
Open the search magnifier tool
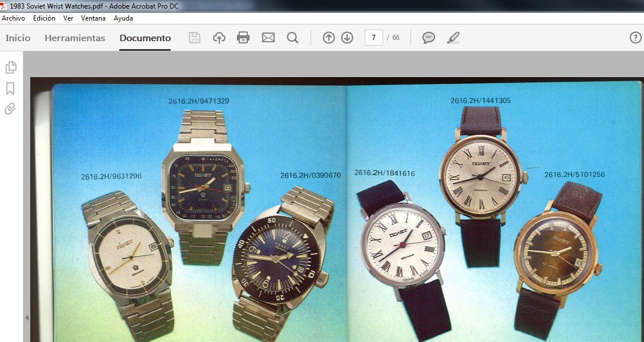pyautogui.click(x=292, y=38)
